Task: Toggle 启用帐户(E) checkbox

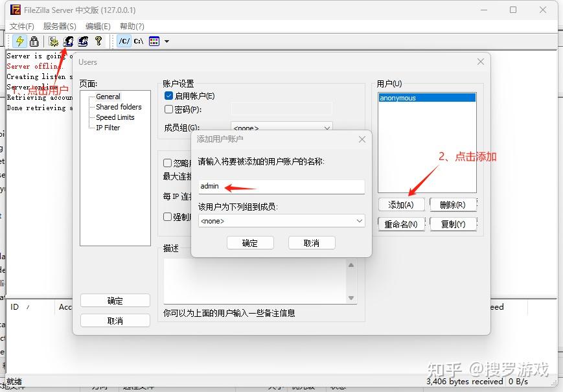Action: click(x=168, y=96)
